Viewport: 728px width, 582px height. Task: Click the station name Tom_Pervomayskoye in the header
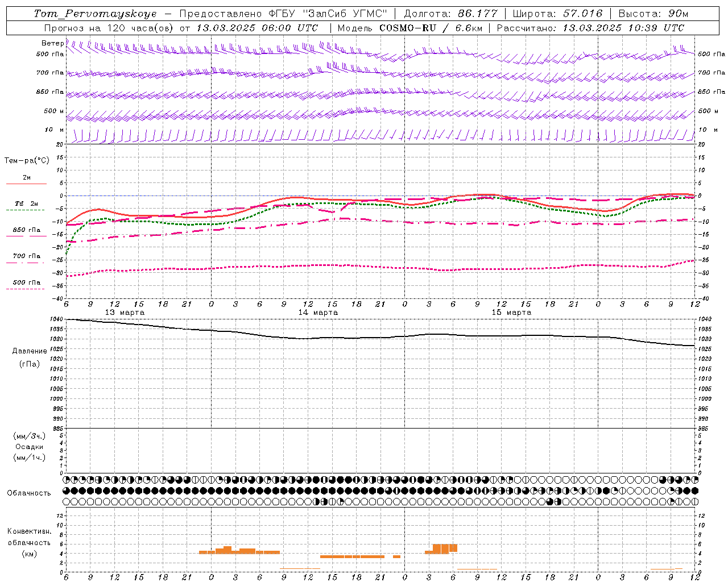pos(95,14)
